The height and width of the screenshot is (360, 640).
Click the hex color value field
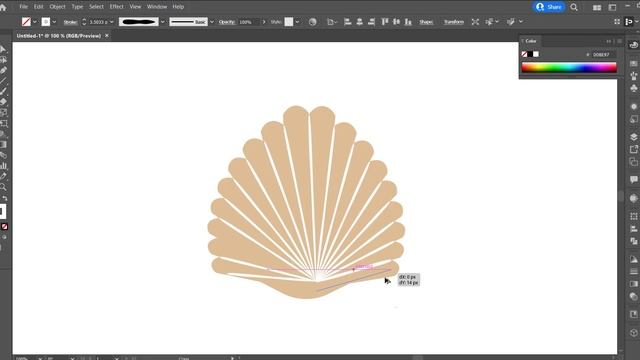[x=603, y=55]
